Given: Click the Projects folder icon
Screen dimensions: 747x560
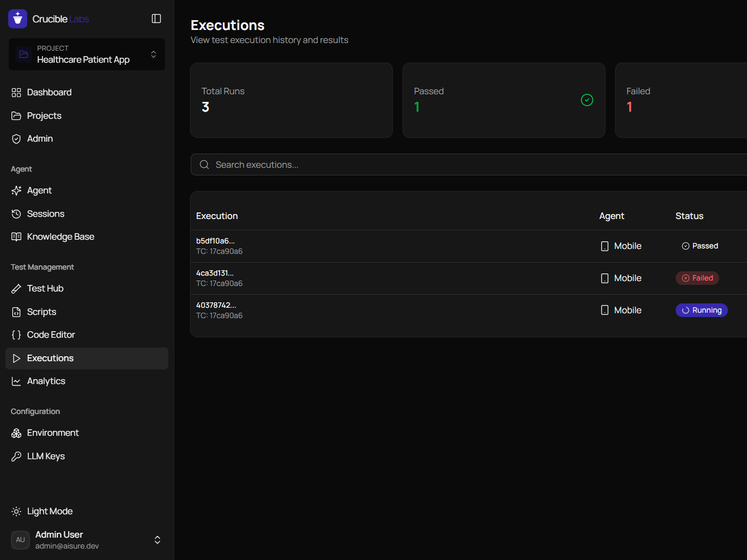Looking at the screenshot, I should pos(16,116).
